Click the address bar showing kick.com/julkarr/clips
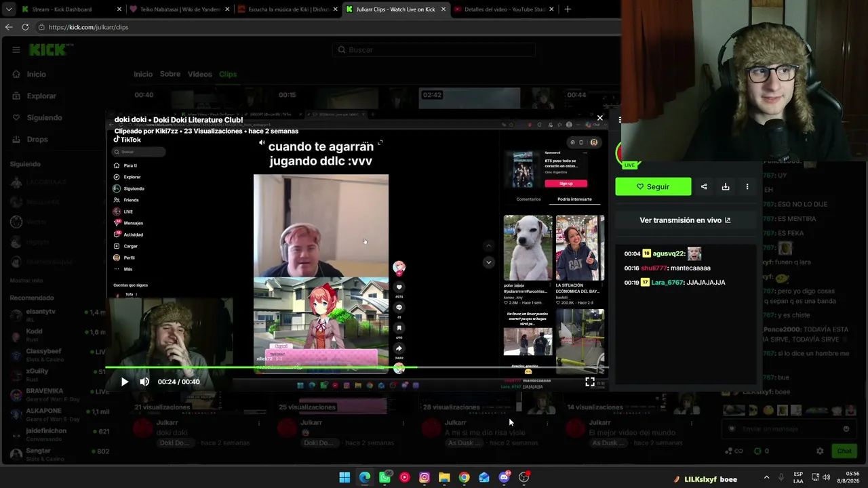 [325, 27]
